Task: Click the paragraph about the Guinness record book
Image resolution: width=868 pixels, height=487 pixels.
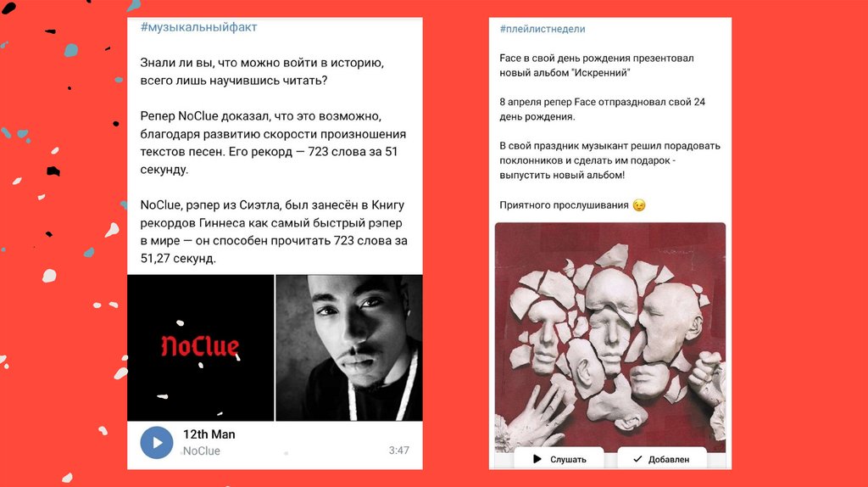Action: pos(274,232)
